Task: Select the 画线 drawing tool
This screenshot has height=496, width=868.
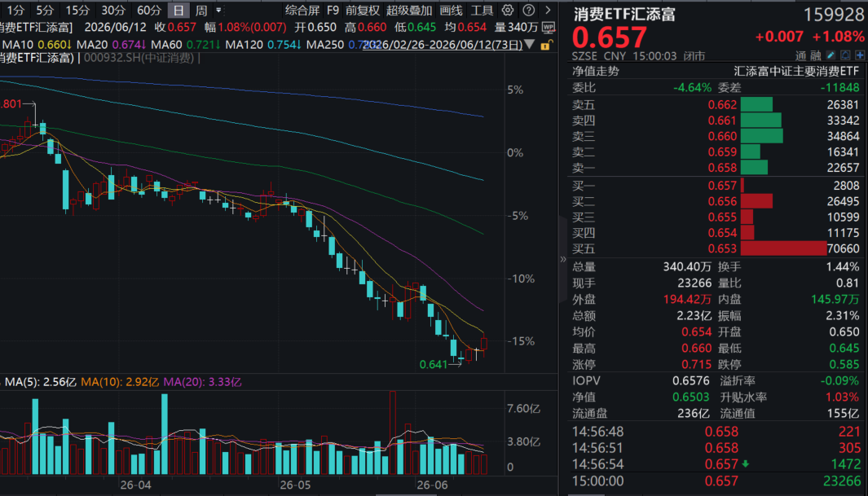Action: tap(451, 10)
